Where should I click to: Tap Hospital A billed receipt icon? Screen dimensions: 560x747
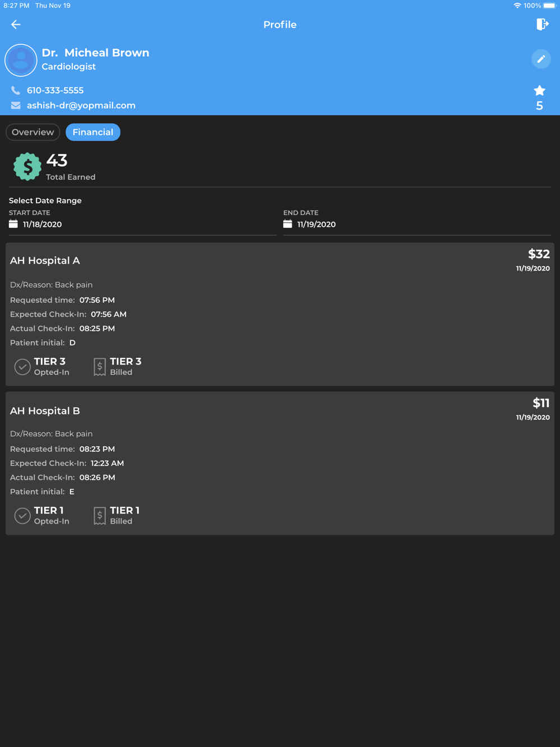click(x=100, y=367)
